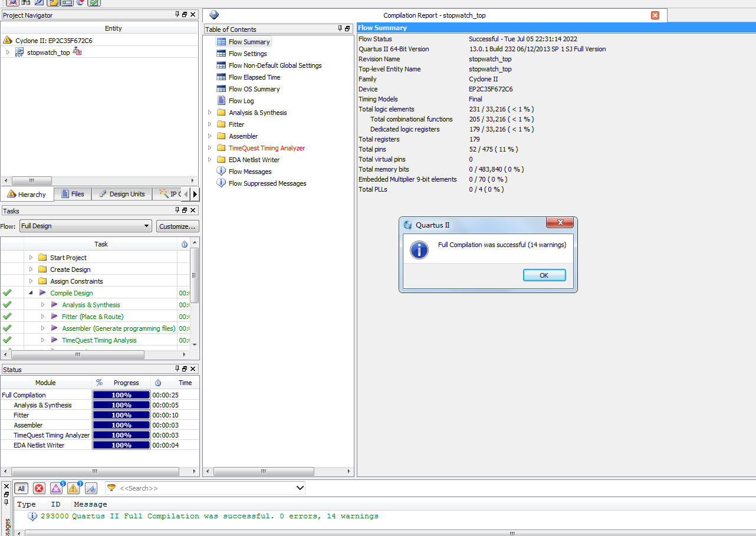Image resolution: width=756 pixels, height=536 pixels.
Task: Click the EDA Netlist Writer progress bar
Action: click(121, 445)
